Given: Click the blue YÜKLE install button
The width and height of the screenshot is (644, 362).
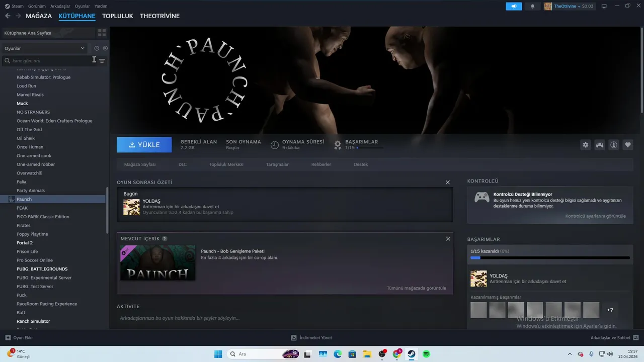Looking at the screenshot, I should [144, 145].
